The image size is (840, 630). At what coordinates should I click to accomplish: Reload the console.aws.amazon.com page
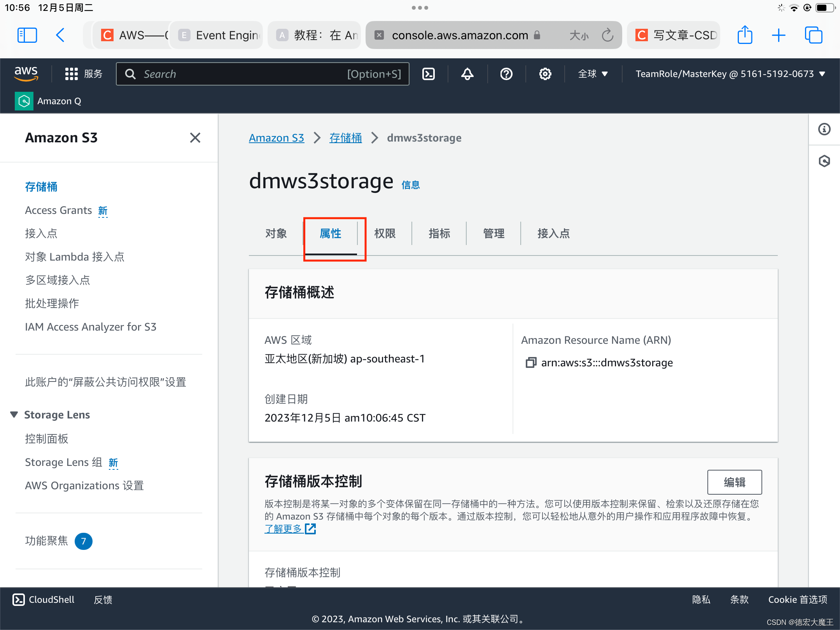coord(607,35)
